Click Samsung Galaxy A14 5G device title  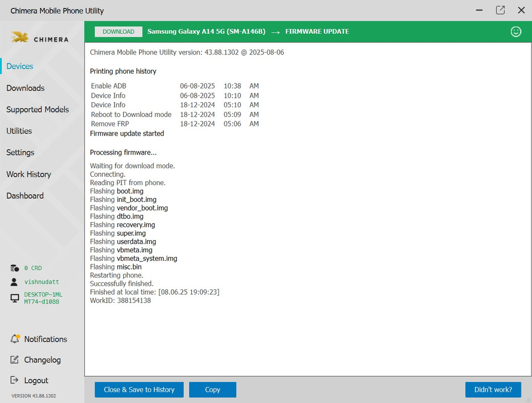(x=206, y=32)
